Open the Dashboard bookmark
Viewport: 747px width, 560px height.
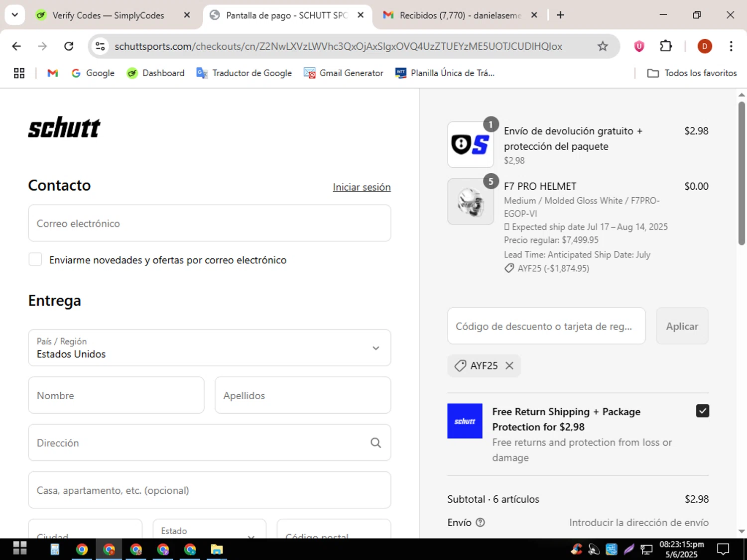coord(155,73)
